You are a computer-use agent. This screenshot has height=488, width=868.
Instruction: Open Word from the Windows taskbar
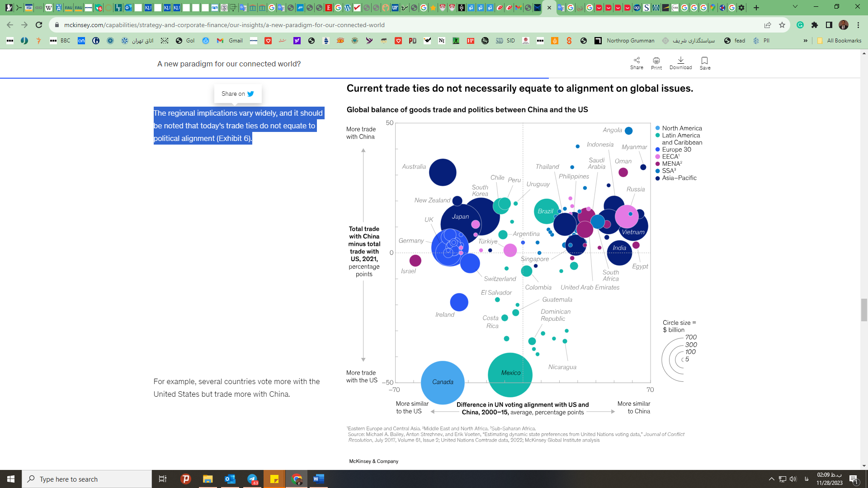pos(318,479)
